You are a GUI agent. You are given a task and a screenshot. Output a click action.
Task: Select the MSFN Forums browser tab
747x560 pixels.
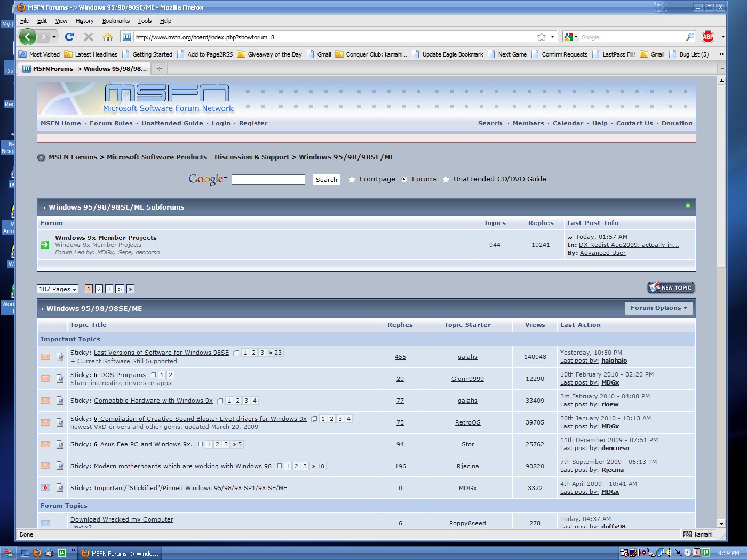click(85, 68)
